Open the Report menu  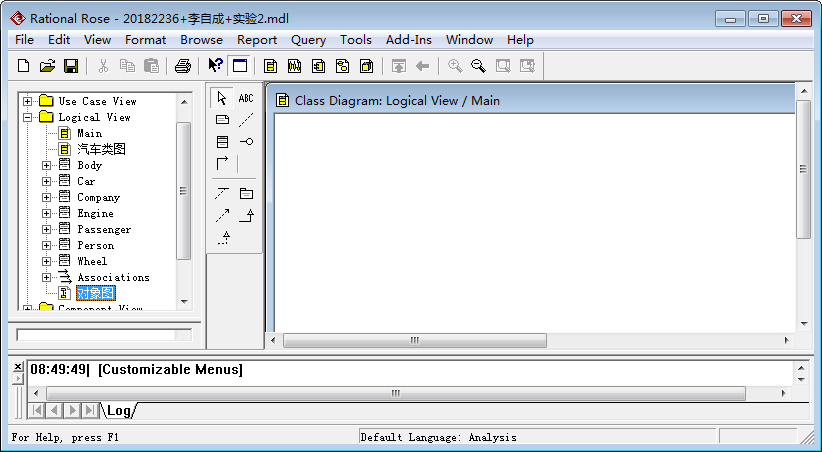pos(257,40)
